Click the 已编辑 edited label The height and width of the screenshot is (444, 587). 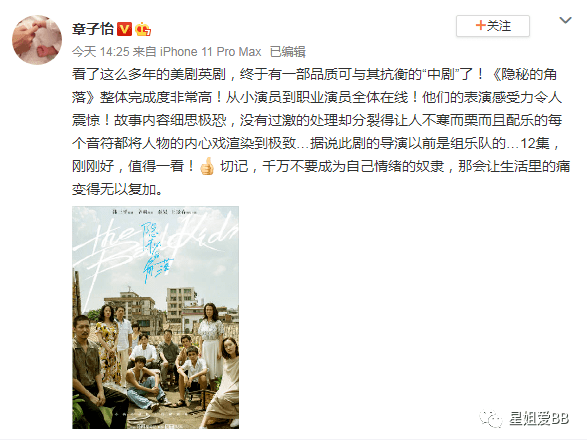(288, 52)
